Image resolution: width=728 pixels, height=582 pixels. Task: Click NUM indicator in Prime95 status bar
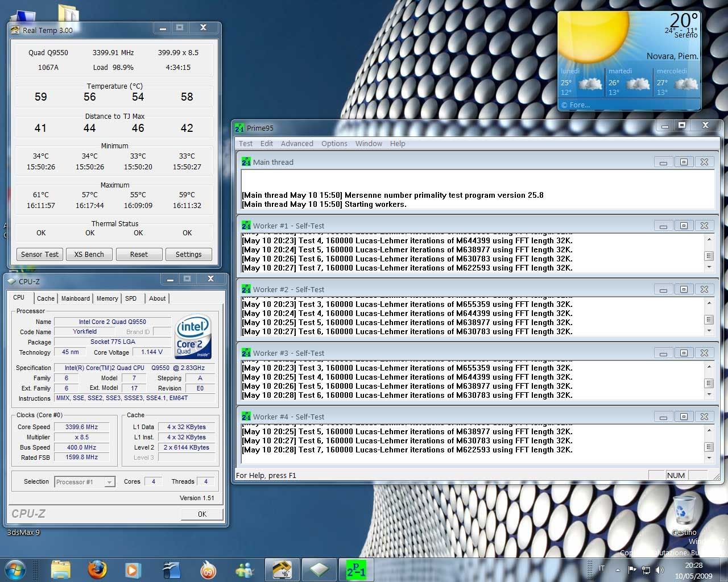pos(676,475)
